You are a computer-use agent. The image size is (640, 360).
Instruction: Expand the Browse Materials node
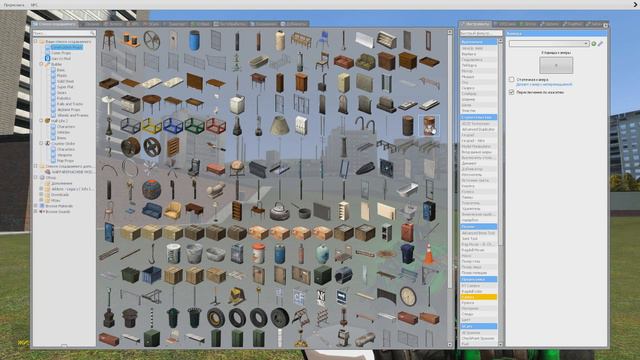coord(36,206)
